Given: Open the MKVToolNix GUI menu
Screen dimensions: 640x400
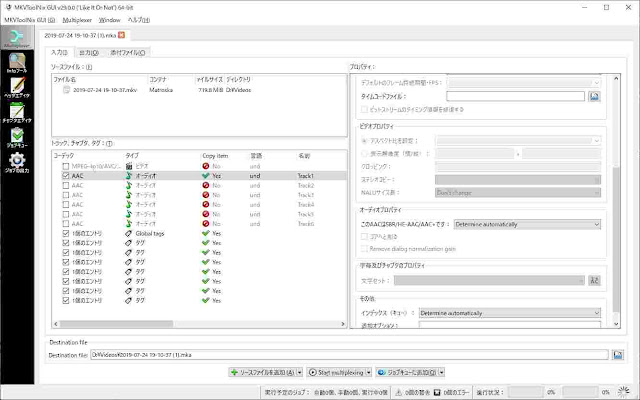Looking at the screenshot, I should [x=29, y=20].
